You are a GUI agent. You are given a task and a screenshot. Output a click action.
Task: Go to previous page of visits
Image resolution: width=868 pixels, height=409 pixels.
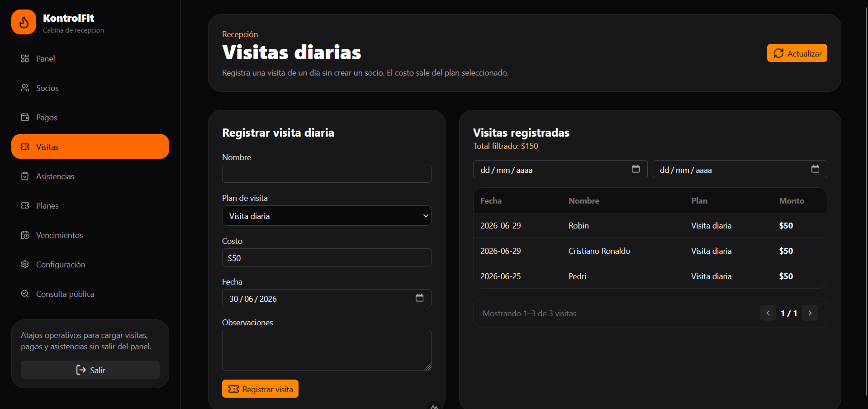[768, 313]
